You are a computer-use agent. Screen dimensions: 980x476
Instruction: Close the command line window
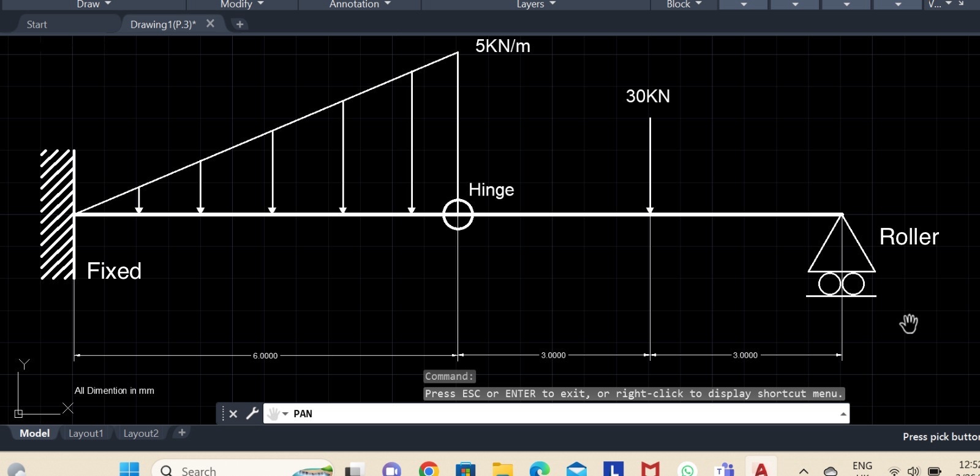(233, 414)
